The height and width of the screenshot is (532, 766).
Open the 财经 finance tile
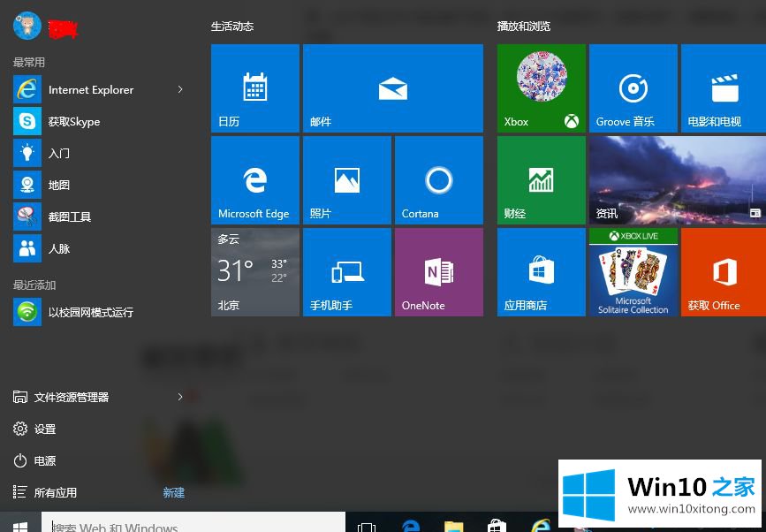pos(541,180)
